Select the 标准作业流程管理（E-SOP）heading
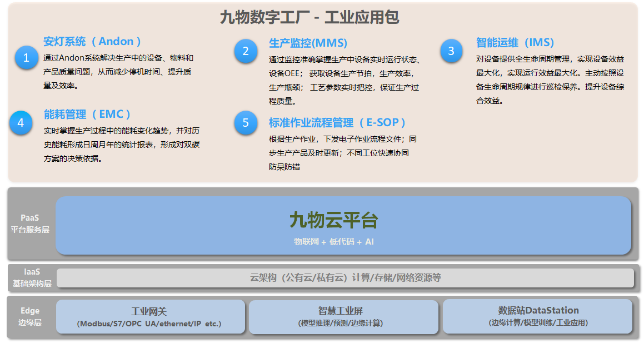This screenshot has height=343, width=644. pyautogui.click(x=337, y=122)
